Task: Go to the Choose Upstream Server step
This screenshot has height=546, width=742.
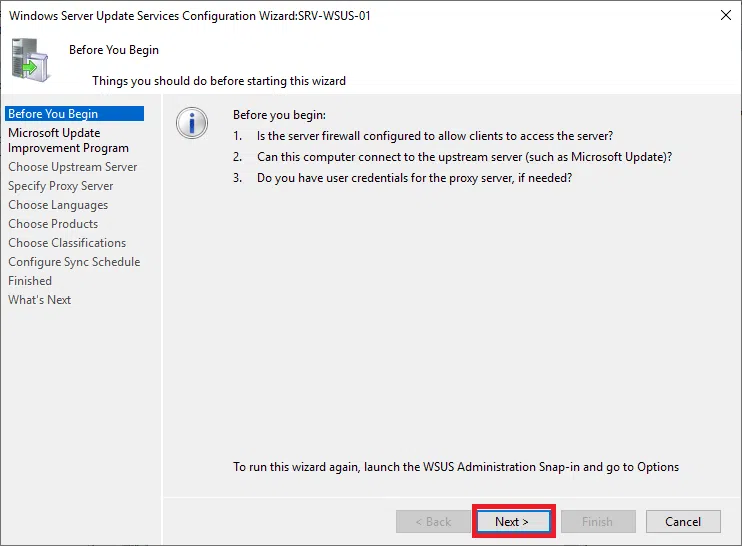Action: 72,167
